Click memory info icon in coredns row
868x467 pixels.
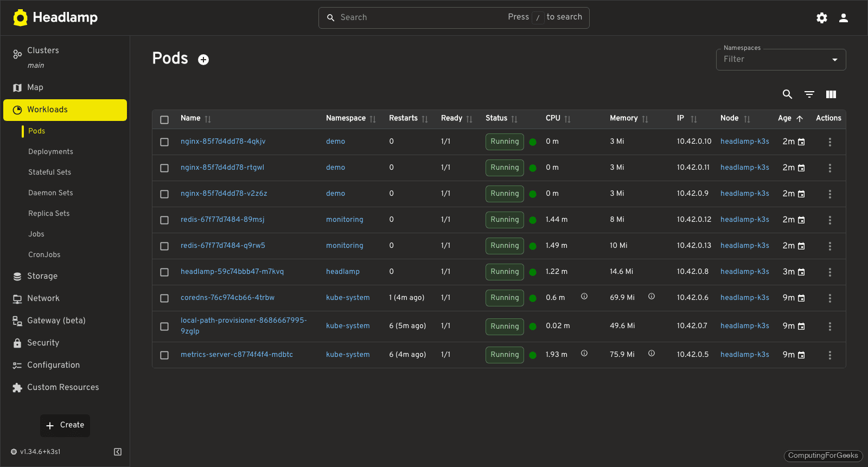(652, 296)
